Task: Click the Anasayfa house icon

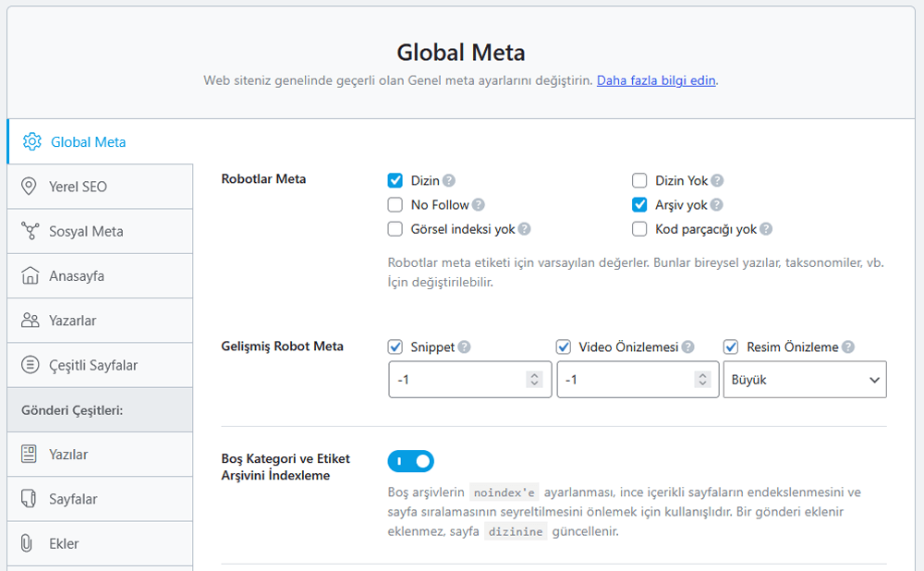Action: pyautogui.click(x=30, y=275)
